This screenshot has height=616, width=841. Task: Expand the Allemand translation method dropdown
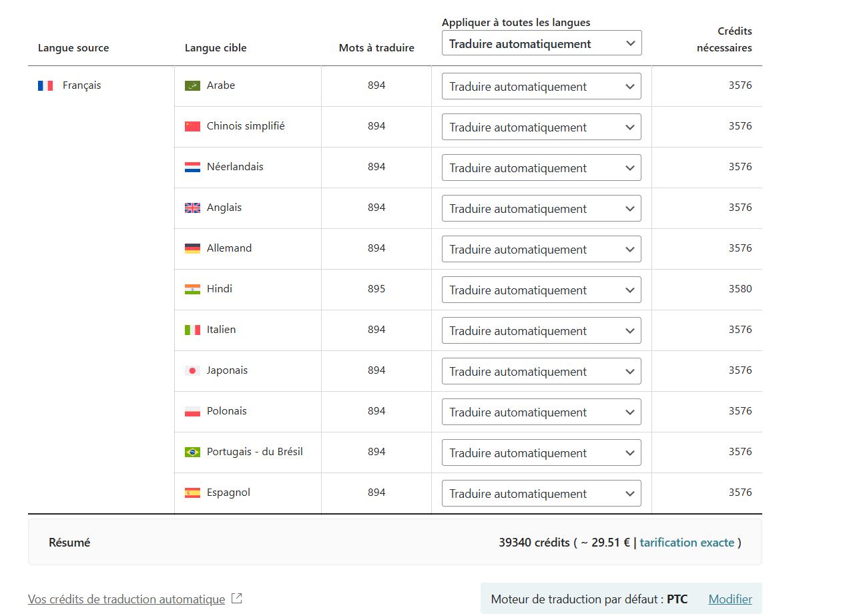[541, 250]
